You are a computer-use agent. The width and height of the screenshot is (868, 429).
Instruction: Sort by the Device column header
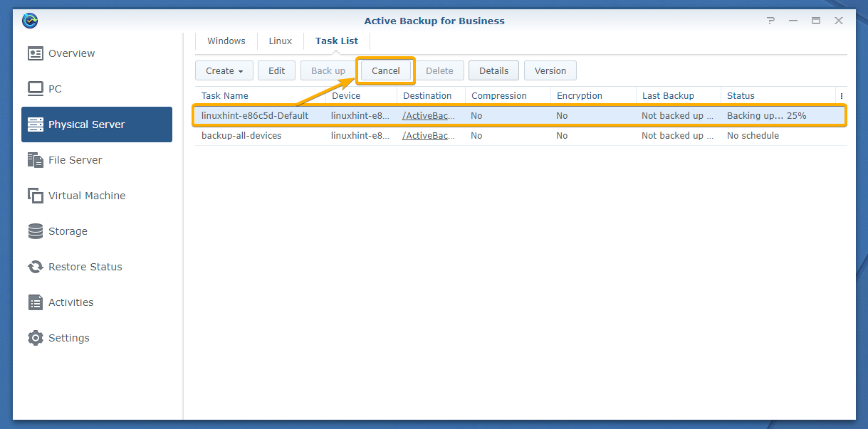click(361, 96)
